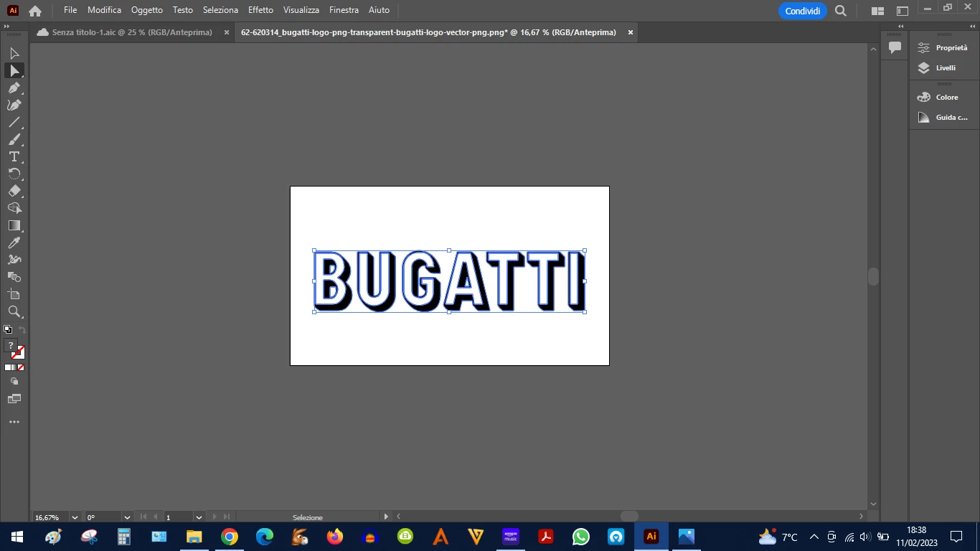Close the bugatti-logo png document tab
The height and width of the screenshot is (551, 980).
631,32
